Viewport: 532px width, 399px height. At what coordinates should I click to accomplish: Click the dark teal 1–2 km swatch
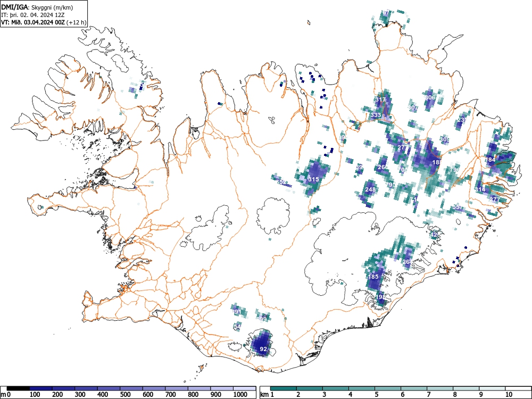[284, 388]
